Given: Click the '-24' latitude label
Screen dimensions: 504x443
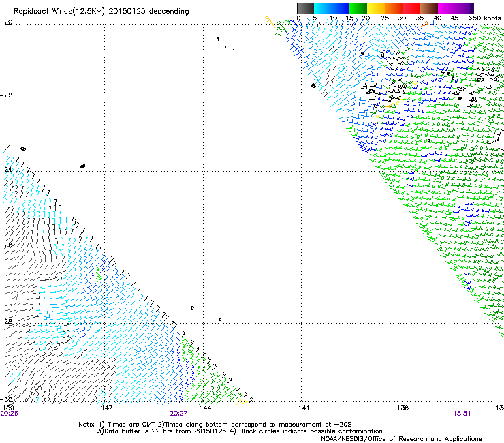Looking at the screenshot, I should tap(6, 169).
